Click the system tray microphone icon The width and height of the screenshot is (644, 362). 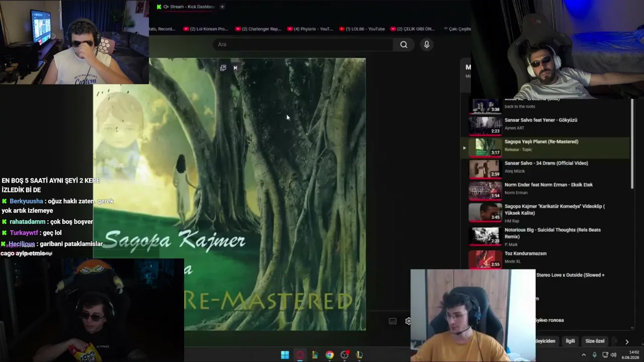[594, 355]
